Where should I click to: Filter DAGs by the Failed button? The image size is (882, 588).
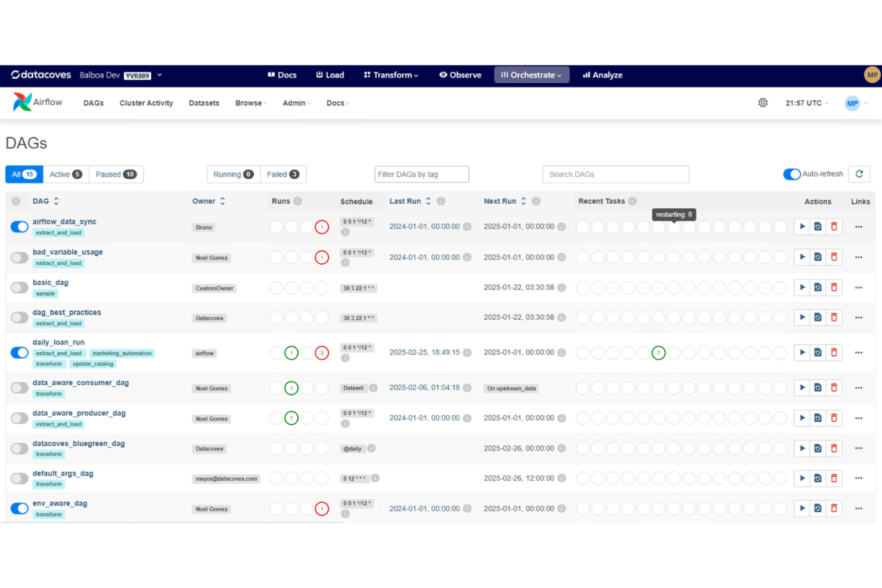(x=282, y=175)
